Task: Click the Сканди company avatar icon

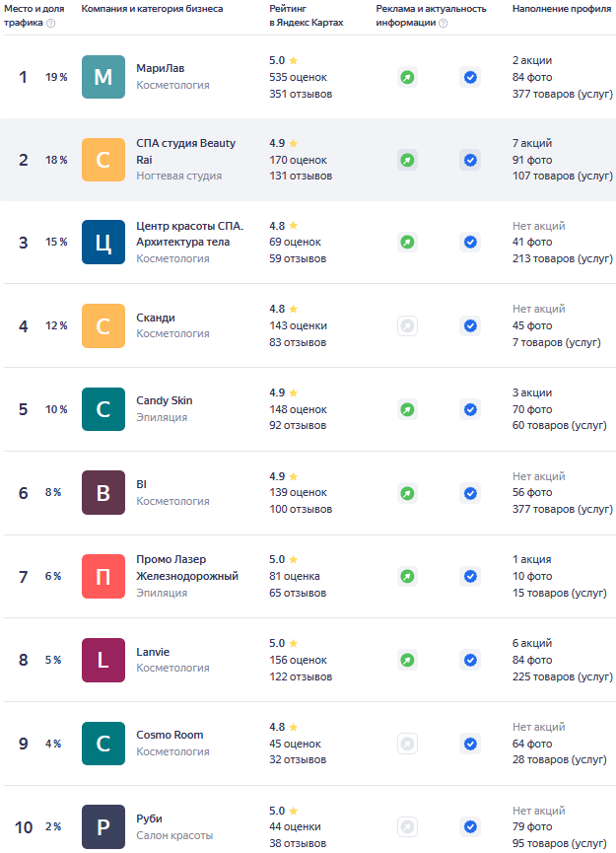Action: coord(103,325)
